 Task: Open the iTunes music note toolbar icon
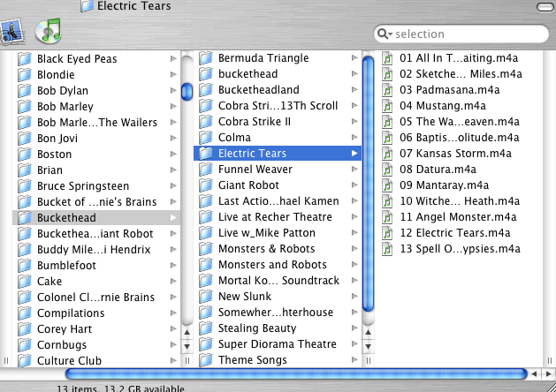click(49, 31)
